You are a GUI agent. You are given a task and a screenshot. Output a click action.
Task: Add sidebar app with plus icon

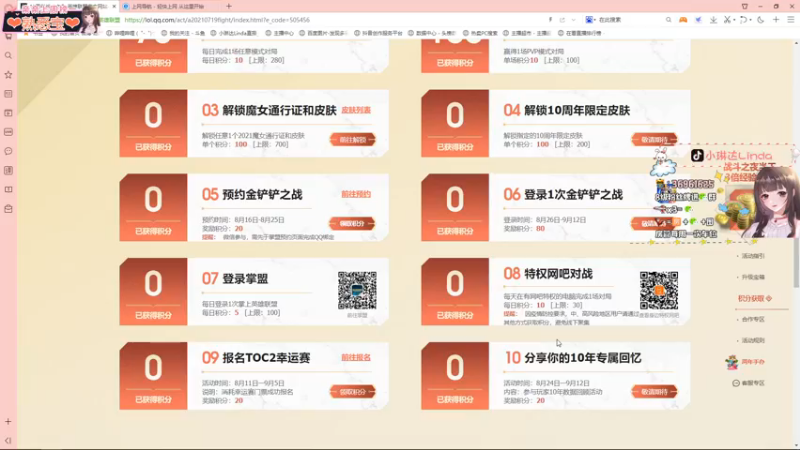tap(8, 421)
